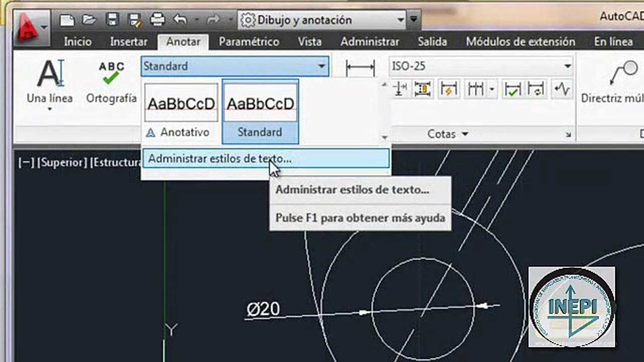Click the Save icon in quick access
Viewport: 644px width, 362px height.
pyautogui.click(x=112, y=20)
